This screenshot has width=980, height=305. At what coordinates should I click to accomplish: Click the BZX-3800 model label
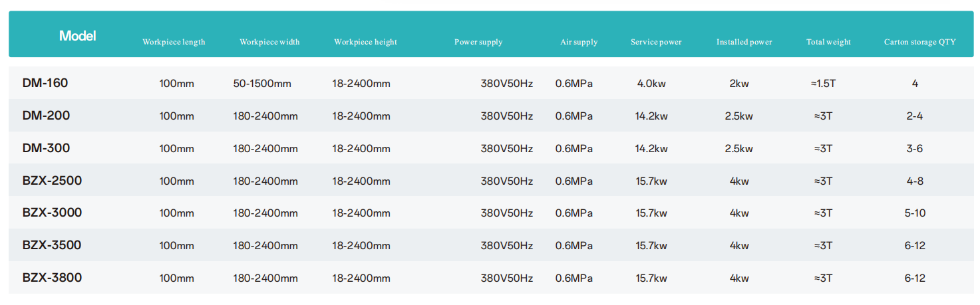52,278
